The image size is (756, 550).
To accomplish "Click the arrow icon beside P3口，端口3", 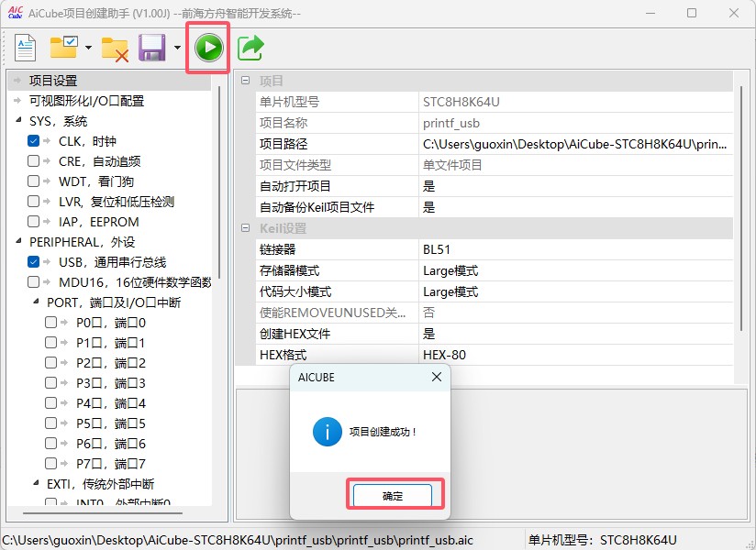I will click(x=64, y=383).
